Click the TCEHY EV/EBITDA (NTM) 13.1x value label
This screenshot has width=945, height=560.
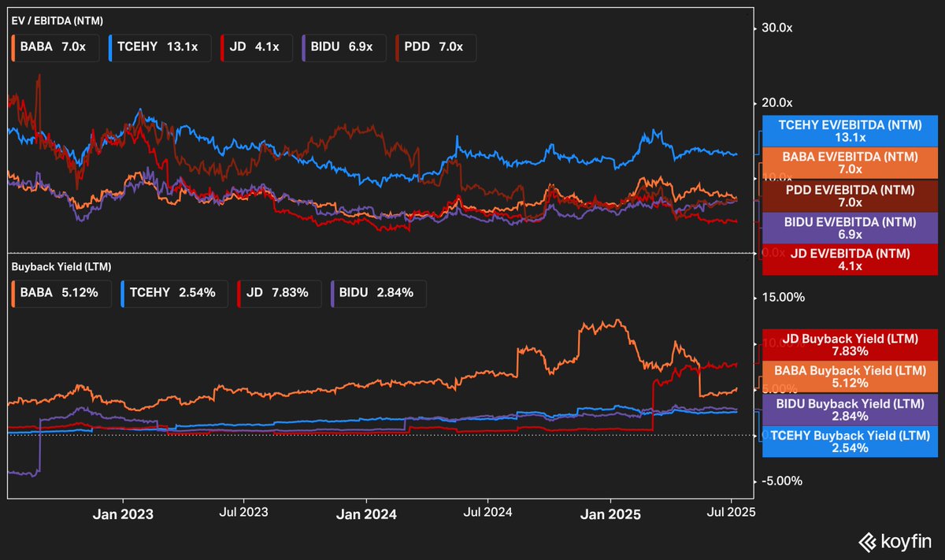pyautogui.click(x=850, y=131)
